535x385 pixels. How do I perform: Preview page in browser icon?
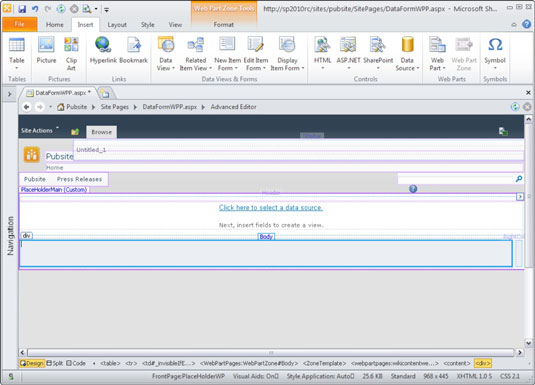point(87,9)
